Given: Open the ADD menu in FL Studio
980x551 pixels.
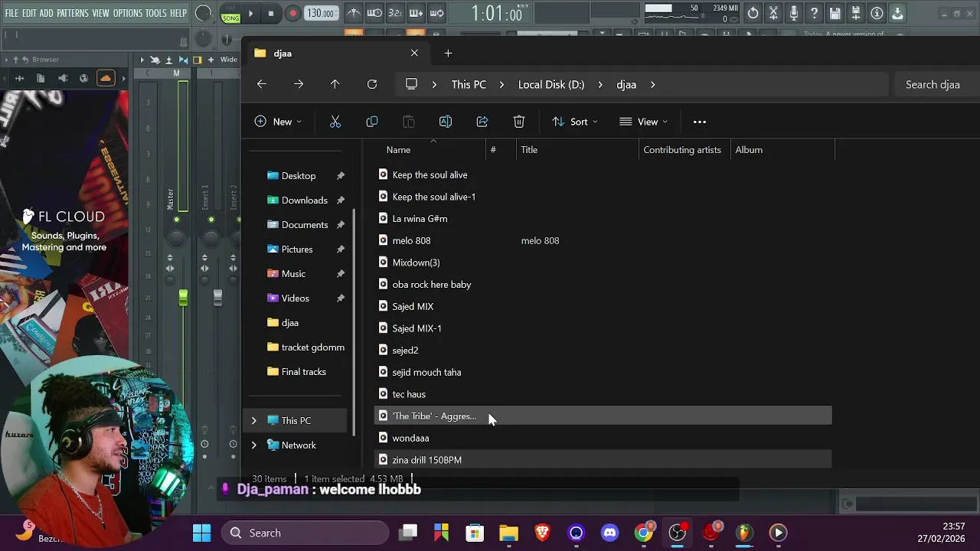Looking at the screenshot, I should tap(47, 13).
